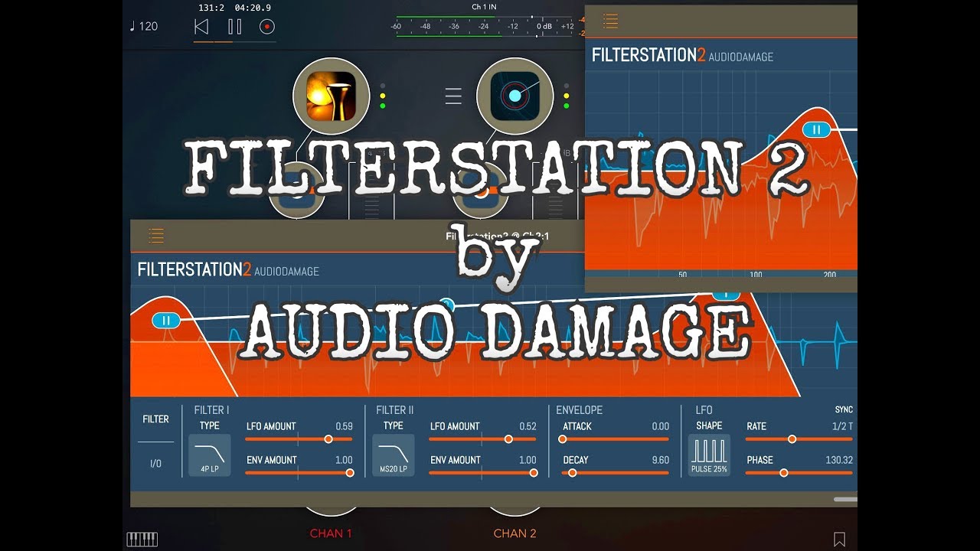Open the gray hamburger menu between the channel nodes
This screenshot has width=980, height=551.
click(453, 96)
